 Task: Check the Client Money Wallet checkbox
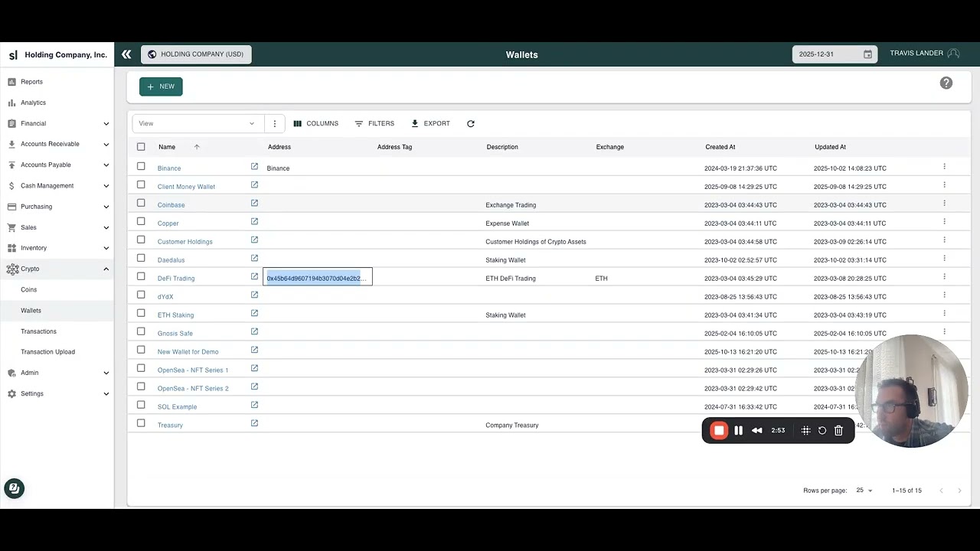141,184
